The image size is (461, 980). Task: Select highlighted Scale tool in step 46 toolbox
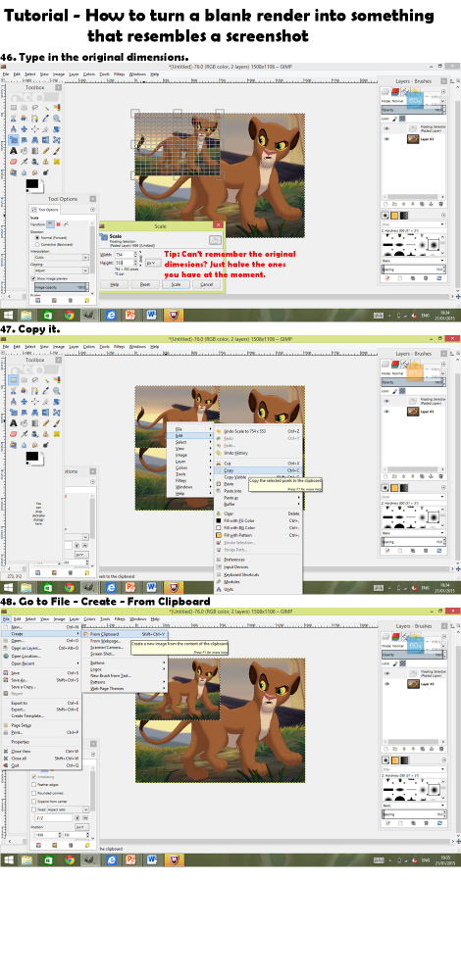[x=14, y=140]
